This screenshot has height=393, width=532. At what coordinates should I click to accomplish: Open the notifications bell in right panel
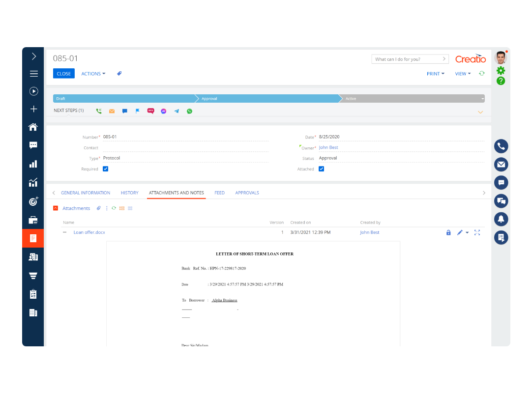click(x=501, y=219)
